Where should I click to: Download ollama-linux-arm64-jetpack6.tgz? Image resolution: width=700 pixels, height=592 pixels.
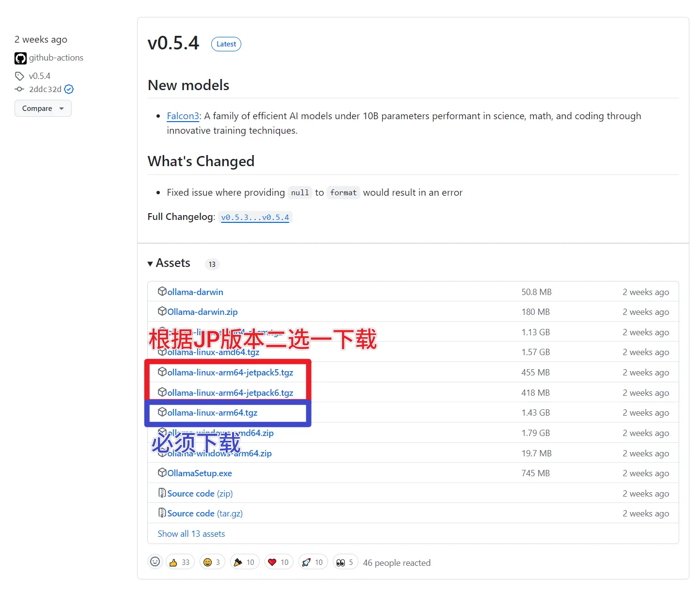[230, 393]
